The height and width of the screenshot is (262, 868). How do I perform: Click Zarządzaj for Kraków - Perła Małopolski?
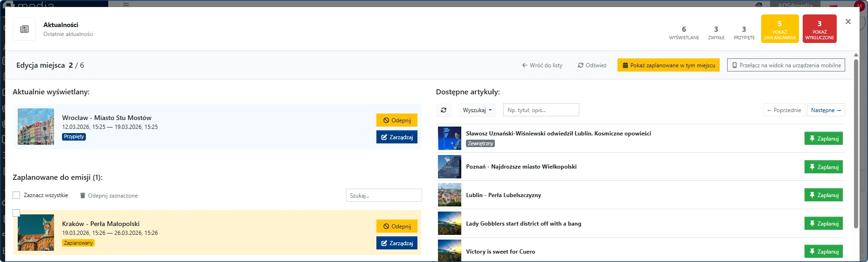(396, 243)
